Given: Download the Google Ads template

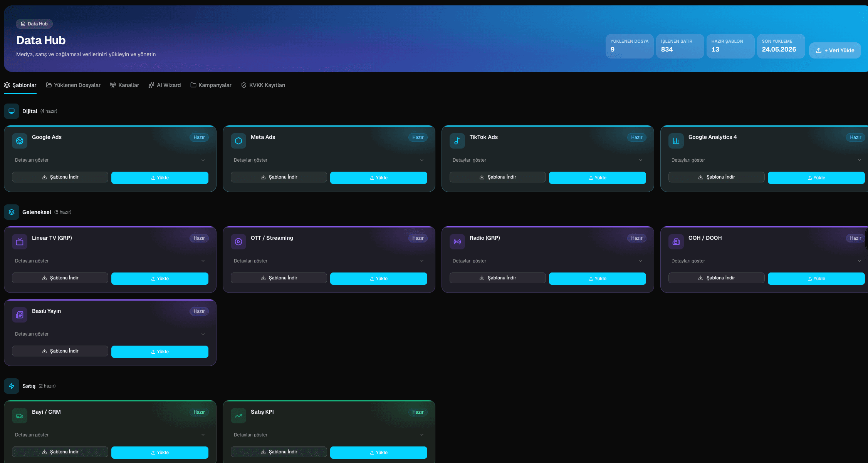Looking at the screenshot, I should pos(60,177).
